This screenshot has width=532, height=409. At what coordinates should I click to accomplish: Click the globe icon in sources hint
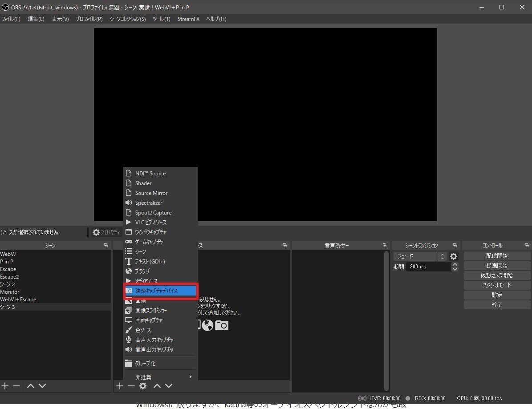[x=207, y=325]
